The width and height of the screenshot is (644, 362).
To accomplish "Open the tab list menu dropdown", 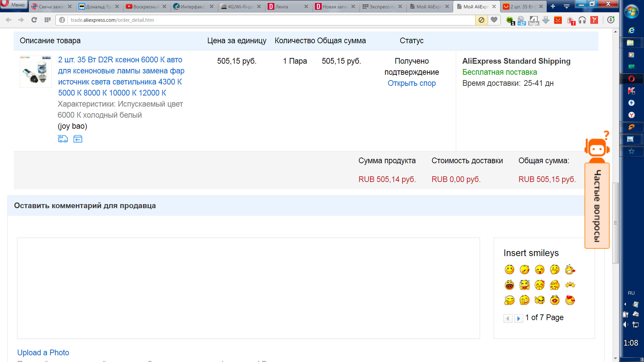I will tap(567, 6).
